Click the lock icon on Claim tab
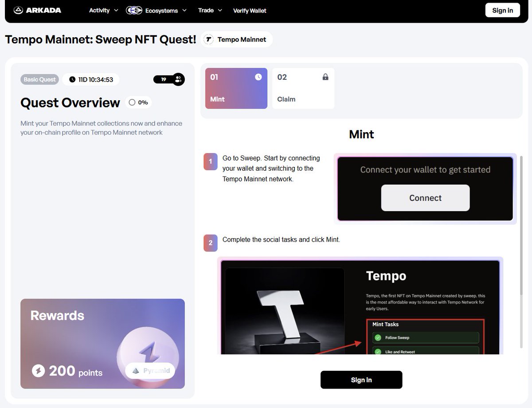This screenshot has width=532, height=408. (325, 77)
